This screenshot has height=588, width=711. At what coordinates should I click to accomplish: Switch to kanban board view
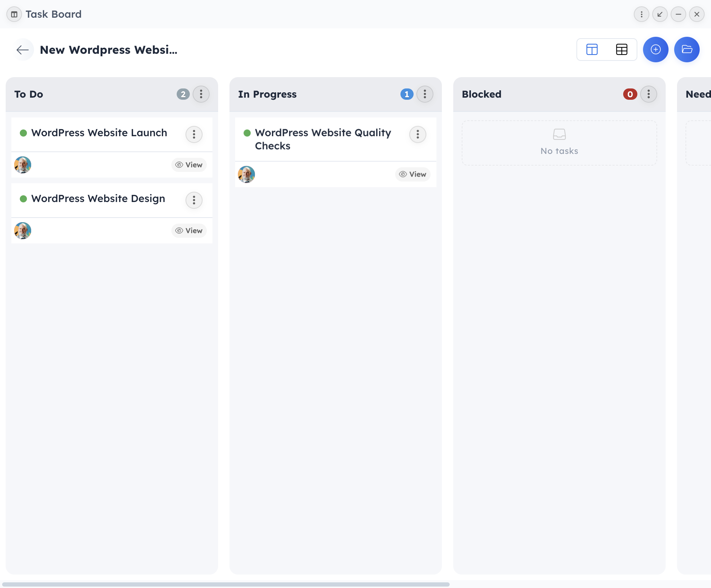click(x=592, y=50)
